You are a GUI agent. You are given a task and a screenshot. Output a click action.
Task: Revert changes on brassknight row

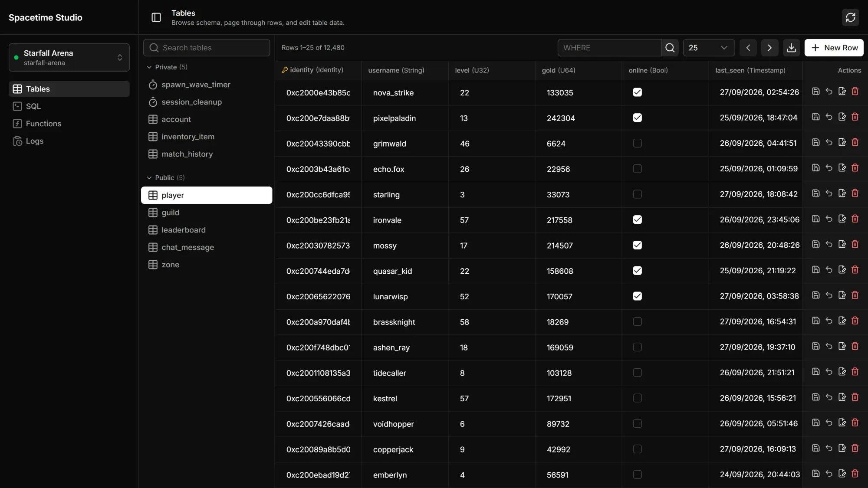click(829, 321)
